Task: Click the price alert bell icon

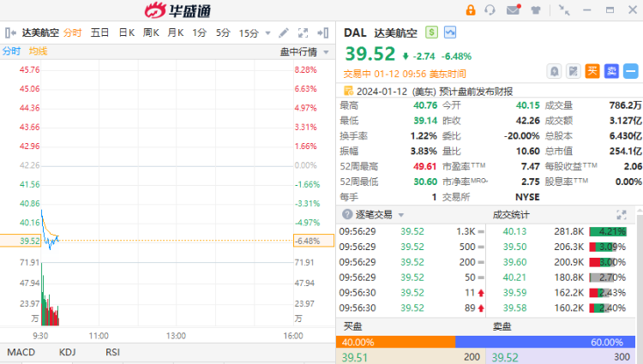Action: (555, 71)
